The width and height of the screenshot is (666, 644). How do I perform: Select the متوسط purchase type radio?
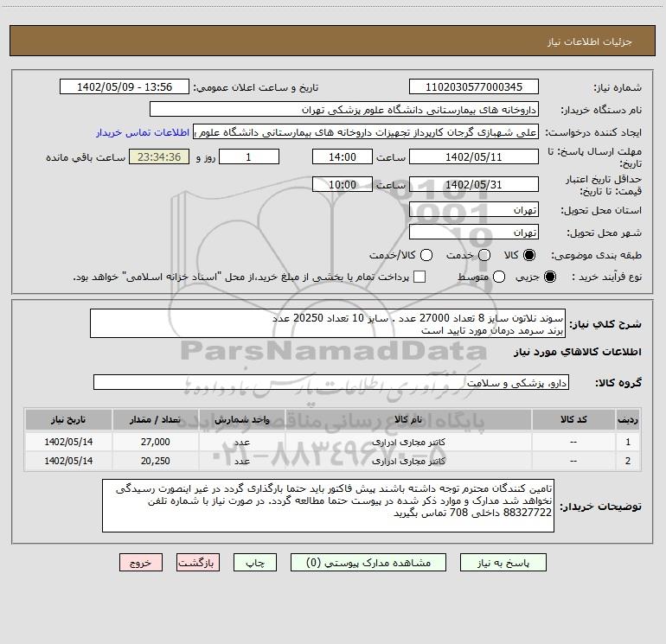pyautogui.click(x=499, y=277)
